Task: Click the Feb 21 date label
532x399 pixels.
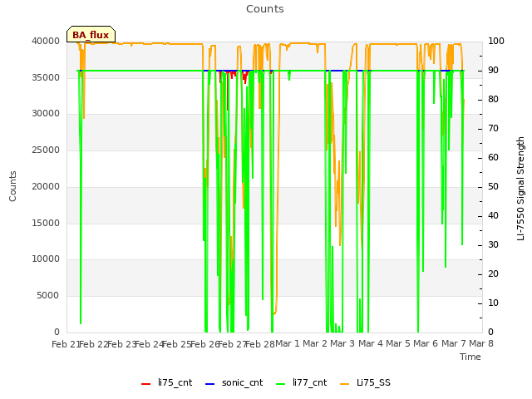Action: [x=66, y=344]
